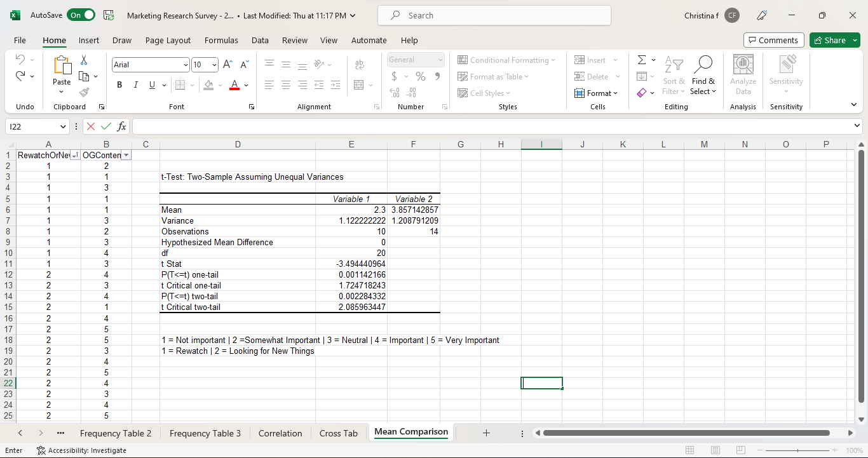Click the Cut scissors icon

pyautogui.click(x=84, y=60)
